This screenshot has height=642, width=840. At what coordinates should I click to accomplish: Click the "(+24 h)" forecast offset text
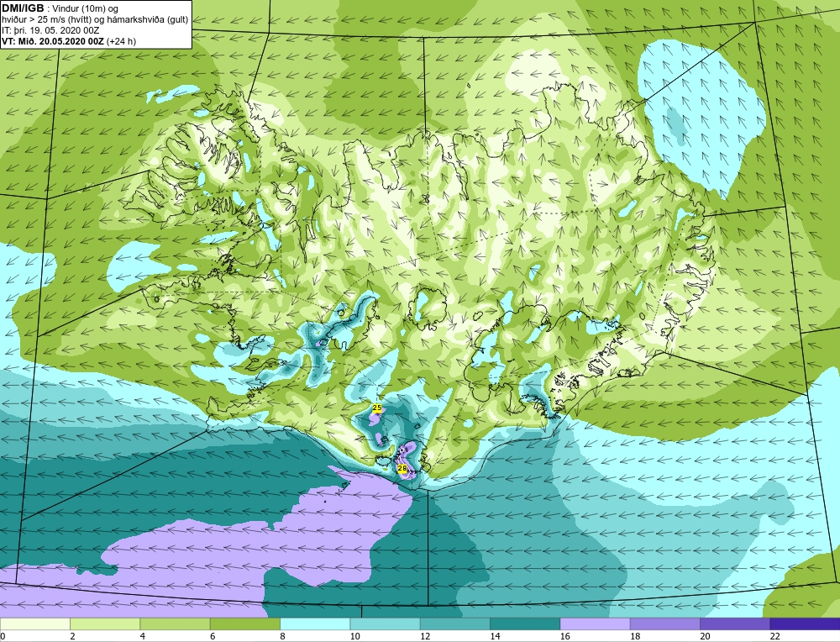click(x=122, y=41)
